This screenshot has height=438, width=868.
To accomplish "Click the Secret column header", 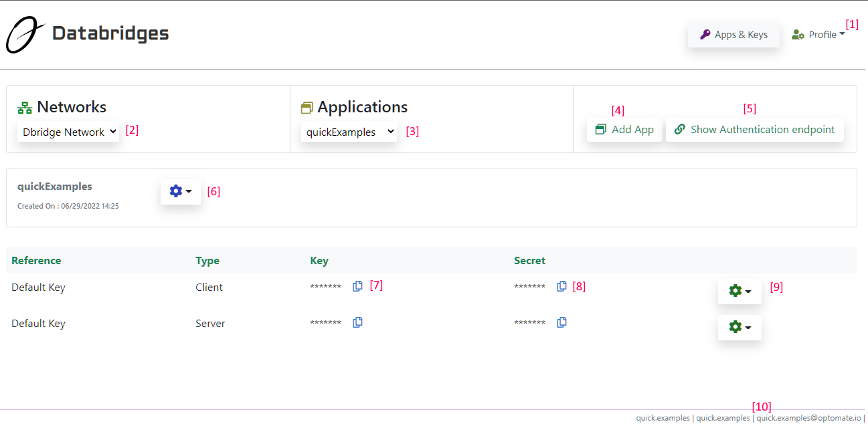I will (529, 261).
